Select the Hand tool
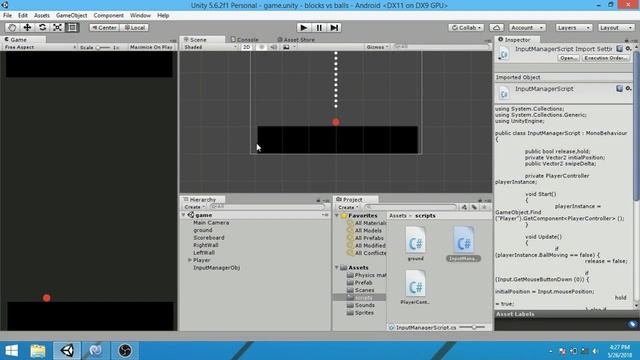 pyautogui.click(x=12, y=27)
